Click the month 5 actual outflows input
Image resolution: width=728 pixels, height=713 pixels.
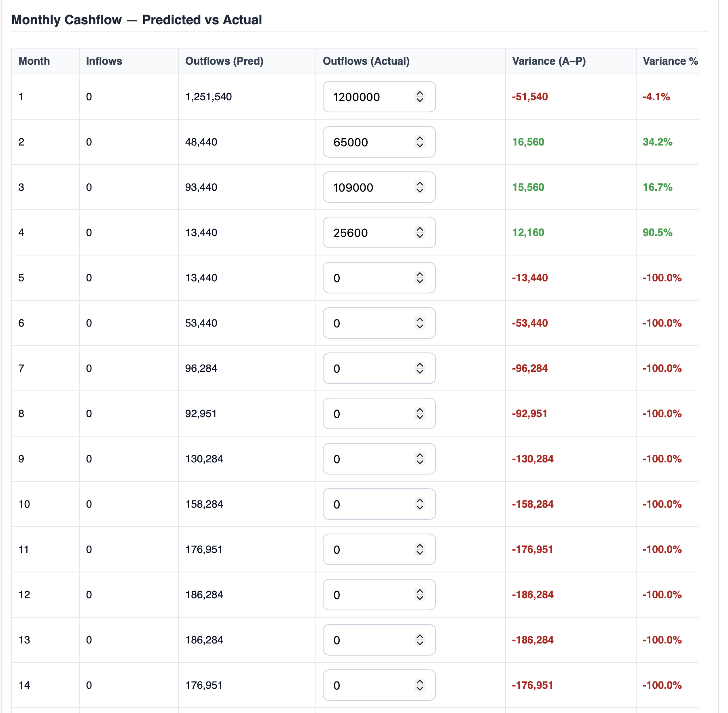point(379,278)
